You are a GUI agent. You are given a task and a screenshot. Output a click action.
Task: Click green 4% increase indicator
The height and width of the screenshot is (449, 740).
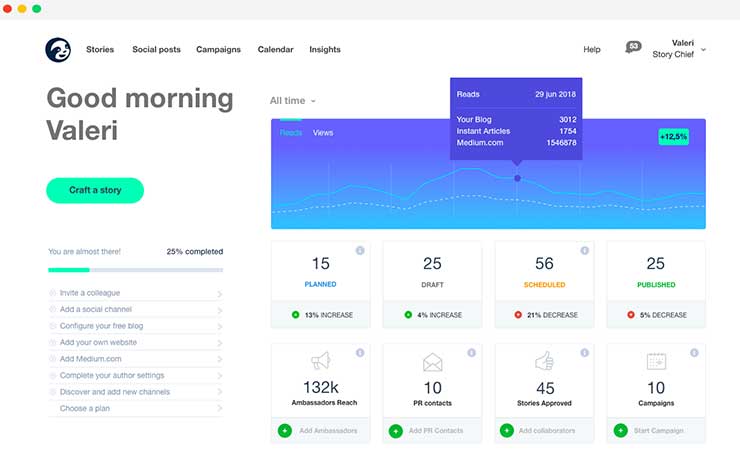click(x=408, y=314)
